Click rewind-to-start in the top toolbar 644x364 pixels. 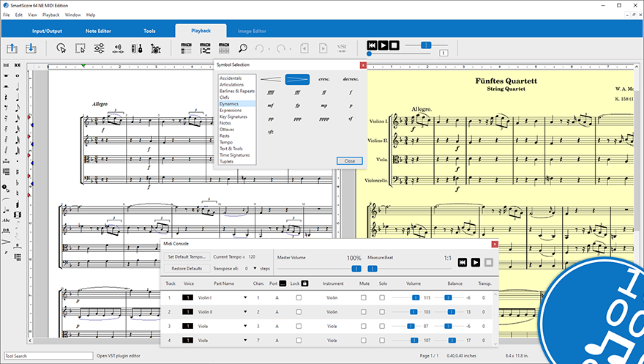click(372, 45)
